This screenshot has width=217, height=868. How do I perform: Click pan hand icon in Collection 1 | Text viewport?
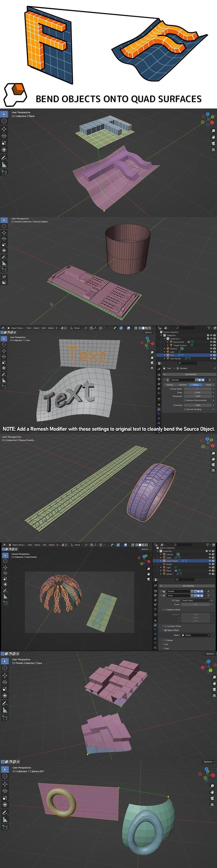point(152,357)
